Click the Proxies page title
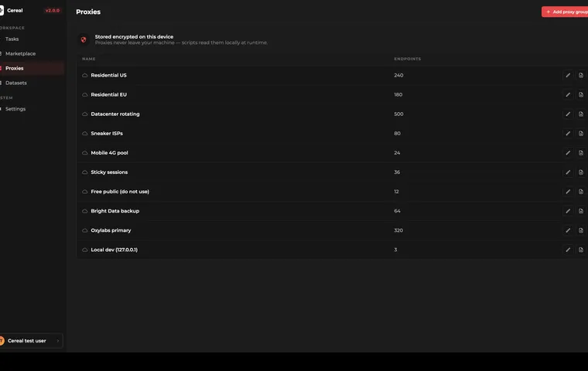 (x=88, y=12)
